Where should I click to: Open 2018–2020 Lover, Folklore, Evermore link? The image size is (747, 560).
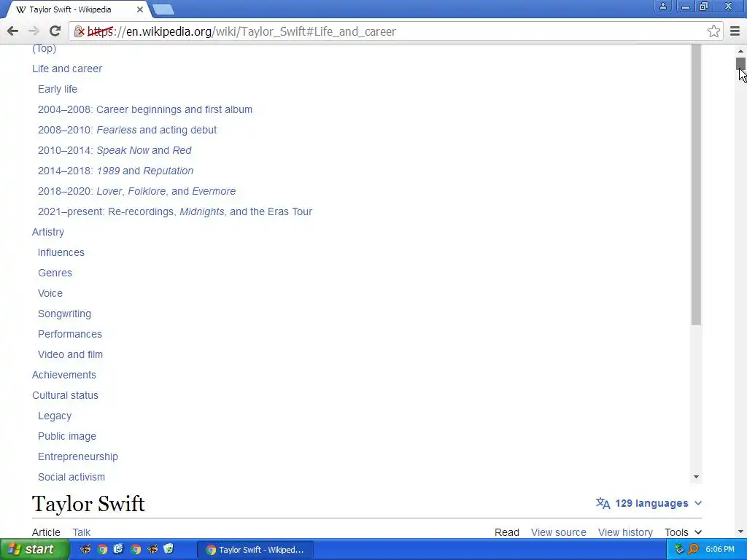[136, 192]
